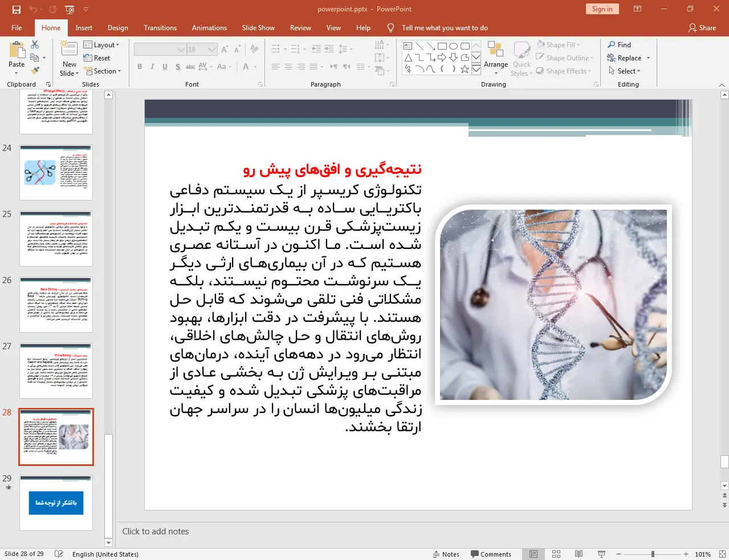Decrease font size
Image resolution: width=729 pixels, height=560 pixels.
coord(237,49)
